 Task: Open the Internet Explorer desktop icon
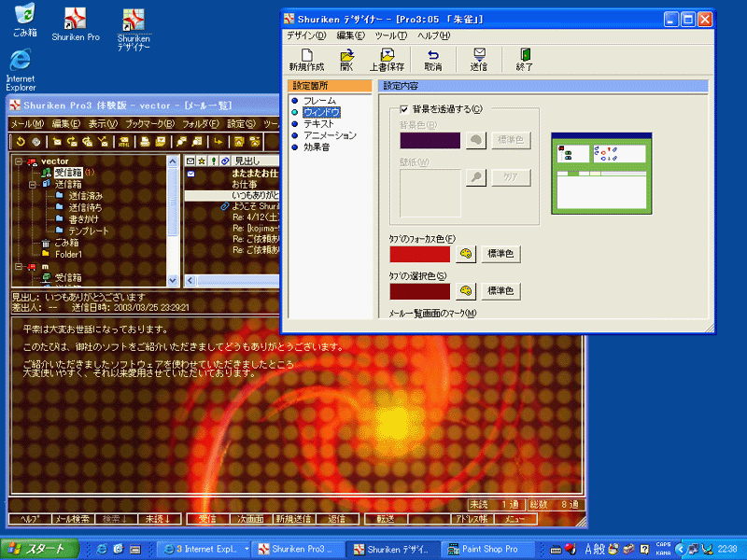click(x=21, y=69)
